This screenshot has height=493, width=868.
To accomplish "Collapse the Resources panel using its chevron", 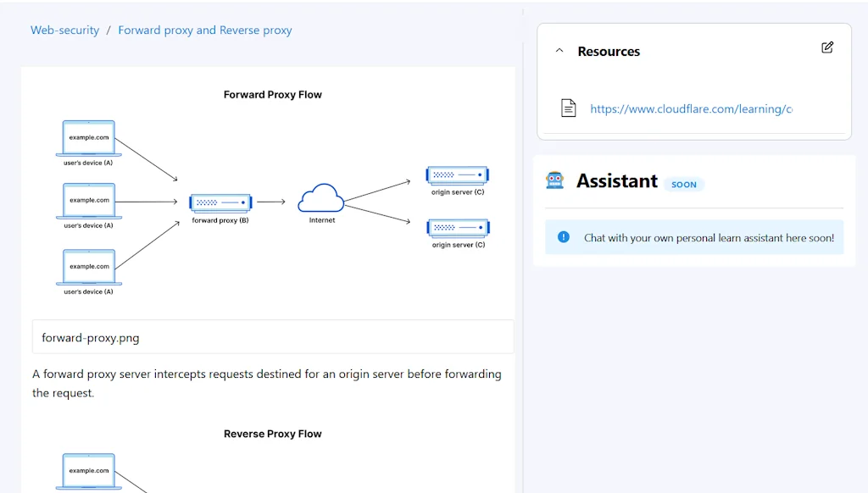I will pyautogui.click(x=558, y=51).
